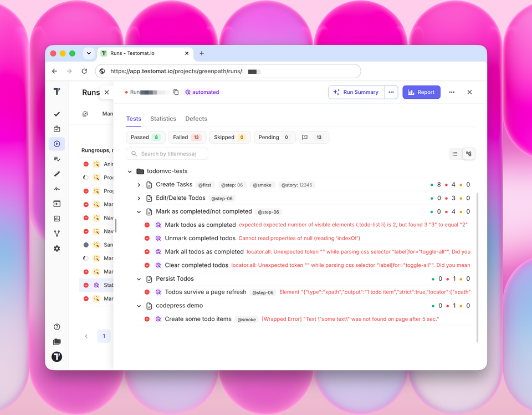Filter by Failed tests
This screenshot has height=415, width=532.
point(187,137)
